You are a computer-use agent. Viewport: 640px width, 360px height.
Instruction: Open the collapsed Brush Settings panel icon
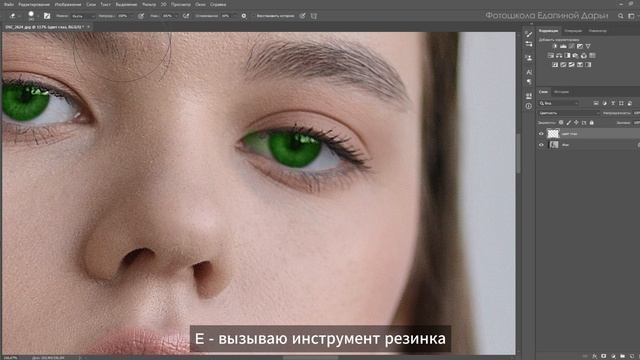(x=529, y=34)
